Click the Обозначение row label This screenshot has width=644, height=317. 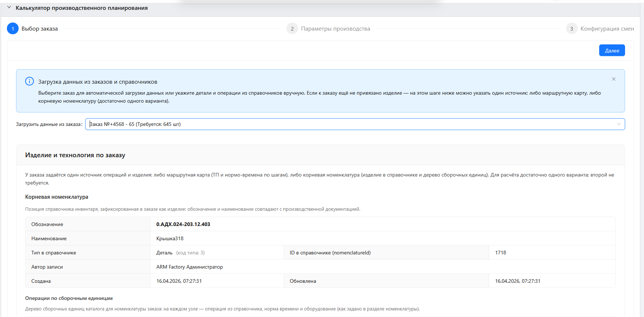47,224
